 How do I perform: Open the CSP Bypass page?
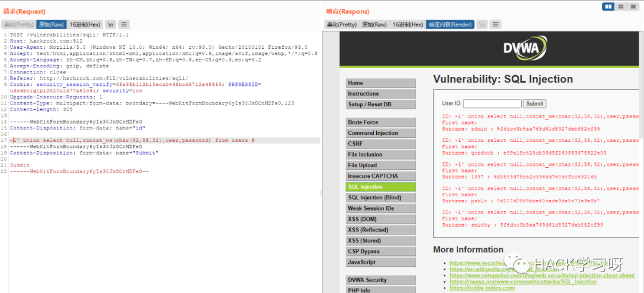tap(380, 251)
